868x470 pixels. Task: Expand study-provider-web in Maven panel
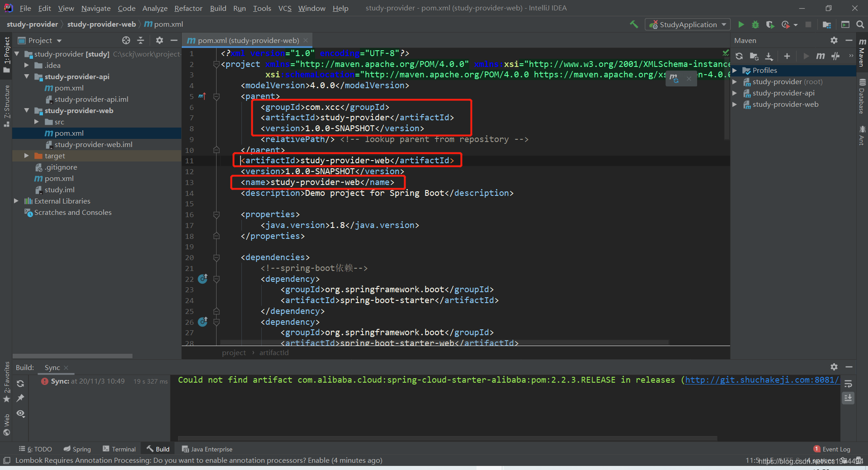point(735,104)
